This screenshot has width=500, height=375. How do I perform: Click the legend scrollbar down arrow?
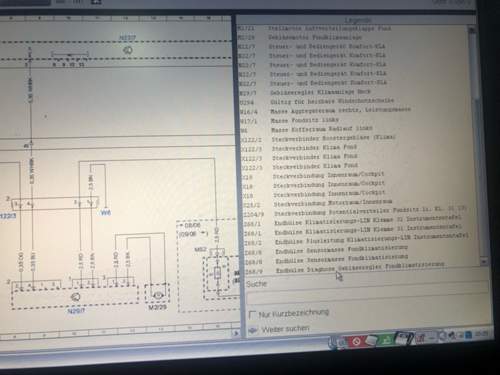coord(483,261)
